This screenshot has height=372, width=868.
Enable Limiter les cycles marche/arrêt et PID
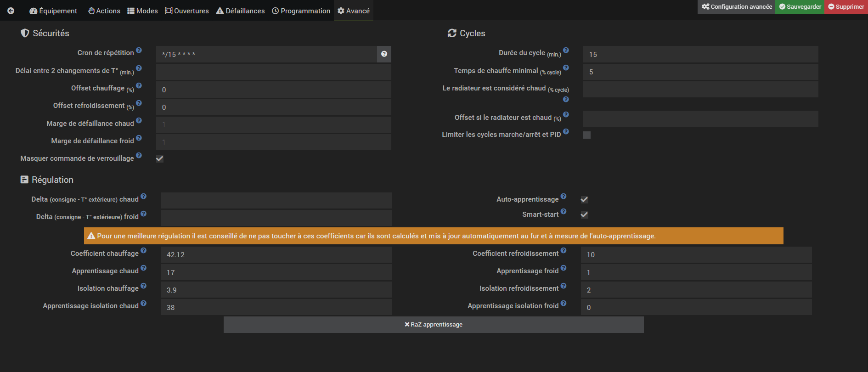coord(587,135)
